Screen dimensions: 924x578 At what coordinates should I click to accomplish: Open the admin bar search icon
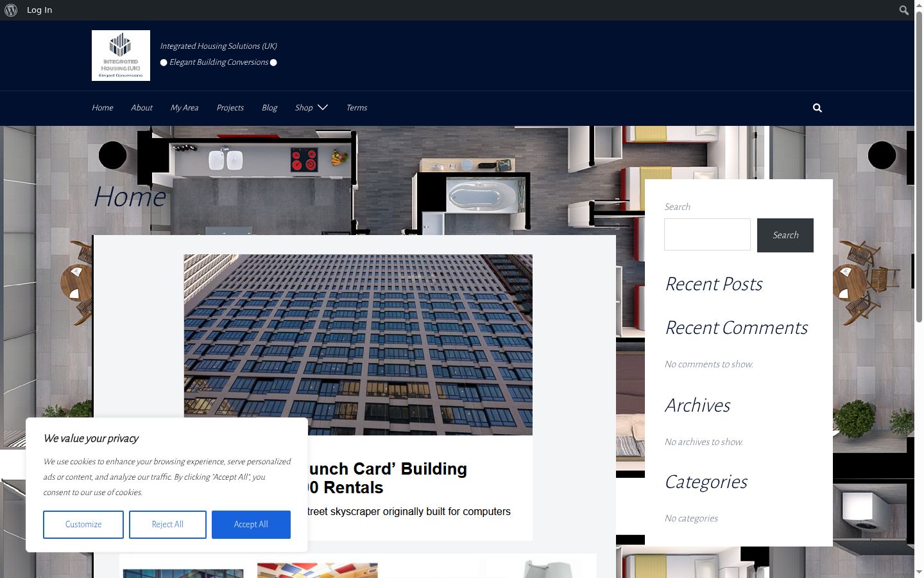pos(903,10)
